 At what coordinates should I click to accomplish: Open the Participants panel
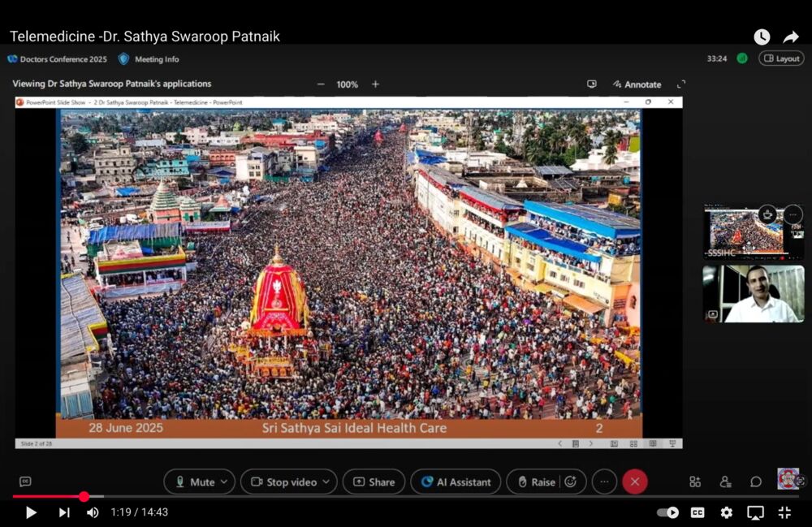[x=725, y=482]
